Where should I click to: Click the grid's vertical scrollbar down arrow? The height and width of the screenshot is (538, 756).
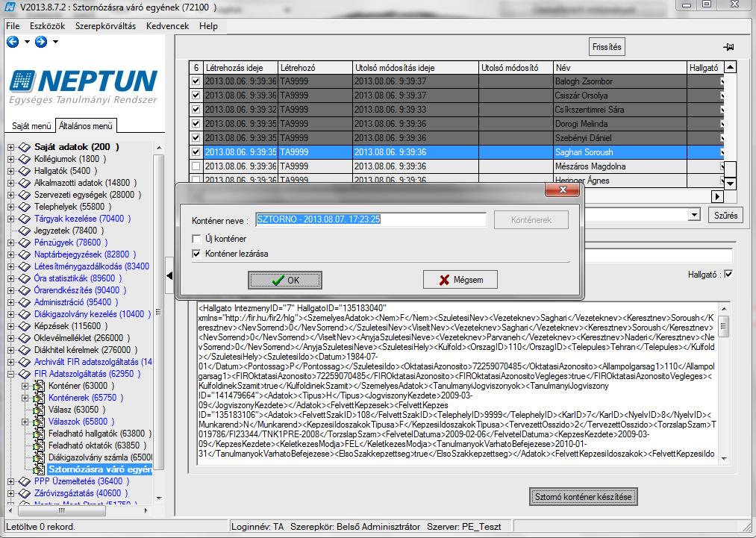pyautogui.click(x=731, y=184)
